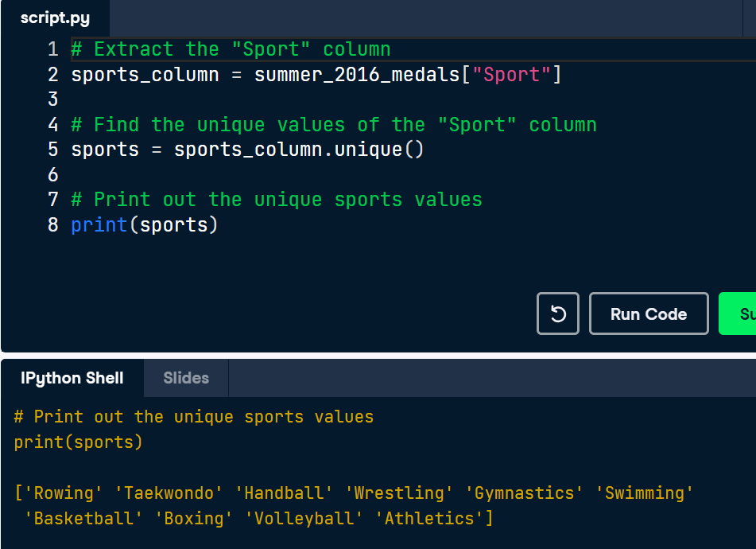Click 'Gymnastics' in the shell output
The height and width of the screenshot is (549, 756).
(524, 493)
